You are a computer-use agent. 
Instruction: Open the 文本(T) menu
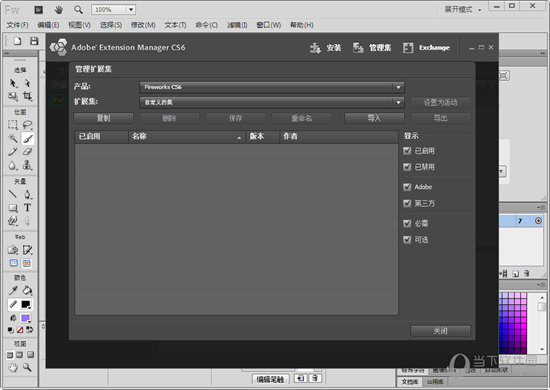(x=175, y=25)
